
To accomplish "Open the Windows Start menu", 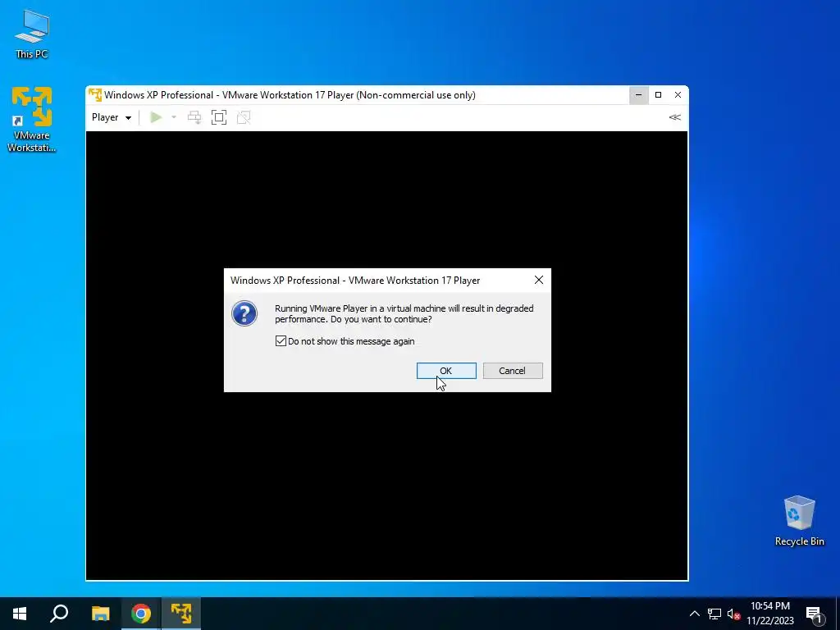I will coord(20,614).
